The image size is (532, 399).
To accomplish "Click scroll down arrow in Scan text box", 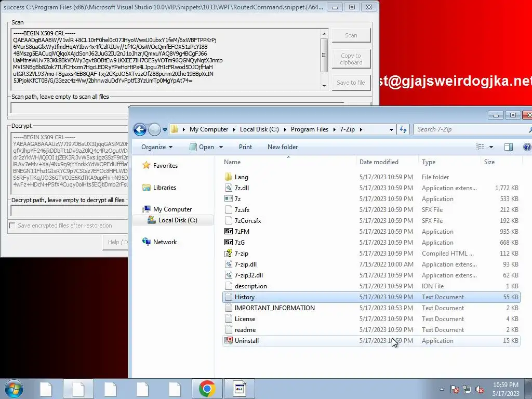I will click(x=324, y=86).
